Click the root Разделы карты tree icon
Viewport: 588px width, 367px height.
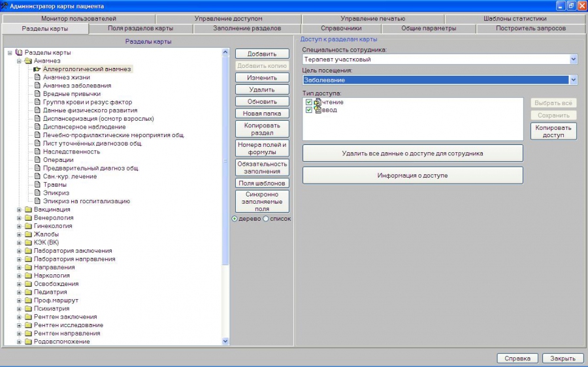click(18, 52)
